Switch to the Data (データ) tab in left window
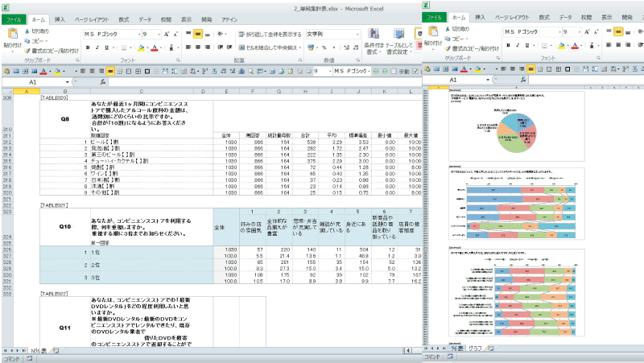The width and height of the screenshot is (644, 363). 145,19
